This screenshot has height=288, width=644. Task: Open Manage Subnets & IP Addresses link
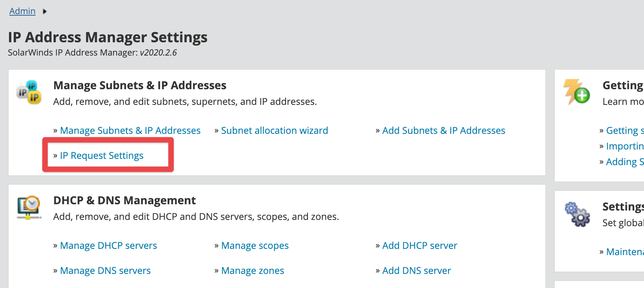click(130, 130)
